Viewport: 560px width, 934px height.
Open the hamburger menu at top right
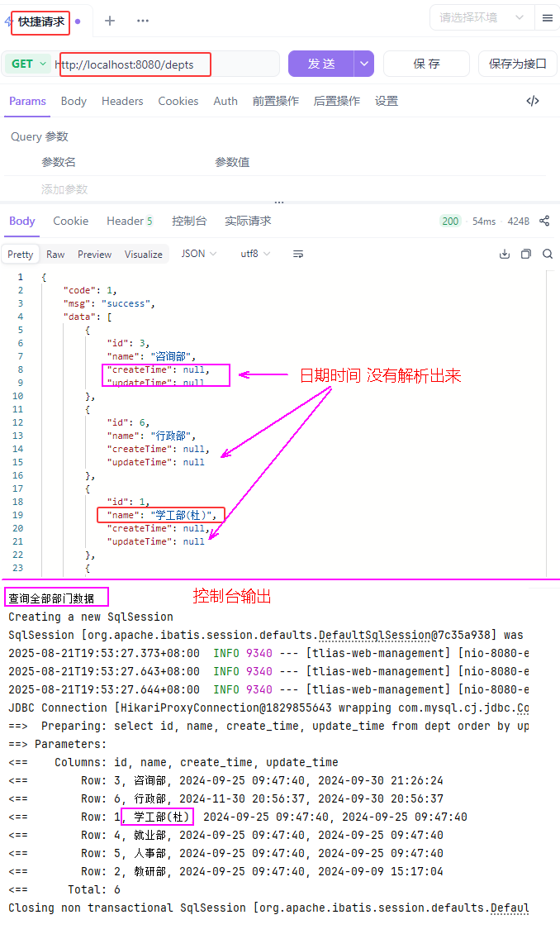click(548, 17)
